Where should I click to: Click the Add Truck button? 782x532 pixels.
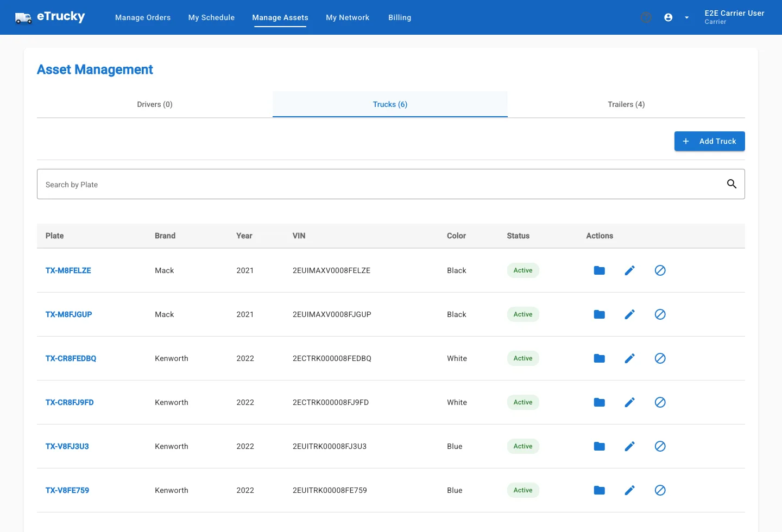(x=710, y=141)
